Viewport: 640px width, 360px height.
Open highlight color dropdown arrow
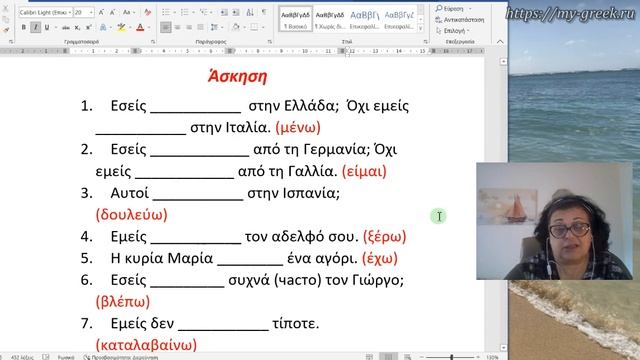[130, 28]
